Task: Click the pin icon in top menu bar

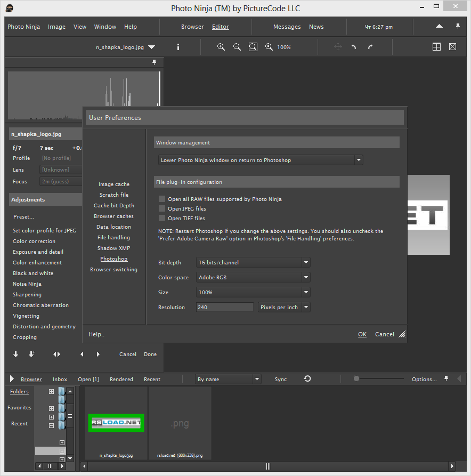Action: click(458, 27)
